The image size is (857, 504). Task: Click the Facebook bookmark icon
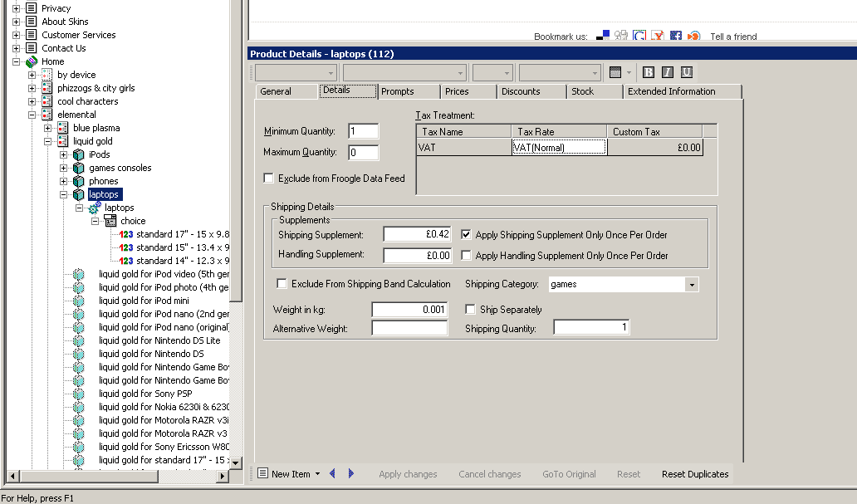click(675, 36)
